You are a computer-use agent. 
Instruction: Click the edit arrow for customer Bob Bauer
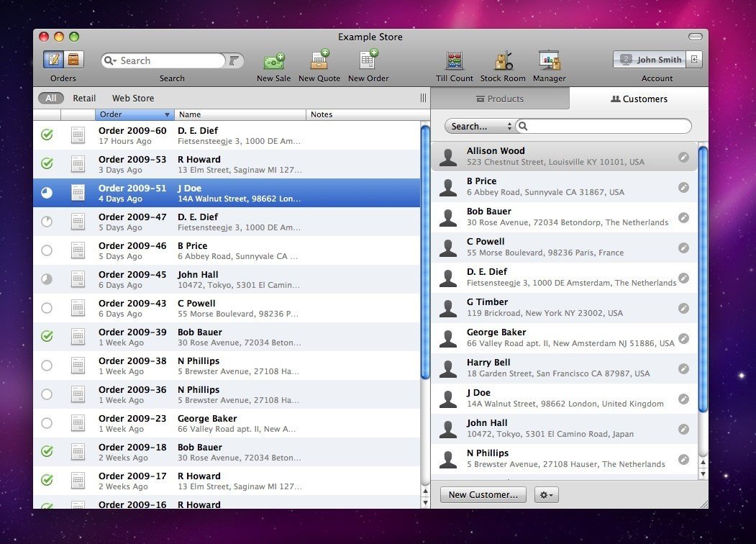click(683, 217)
